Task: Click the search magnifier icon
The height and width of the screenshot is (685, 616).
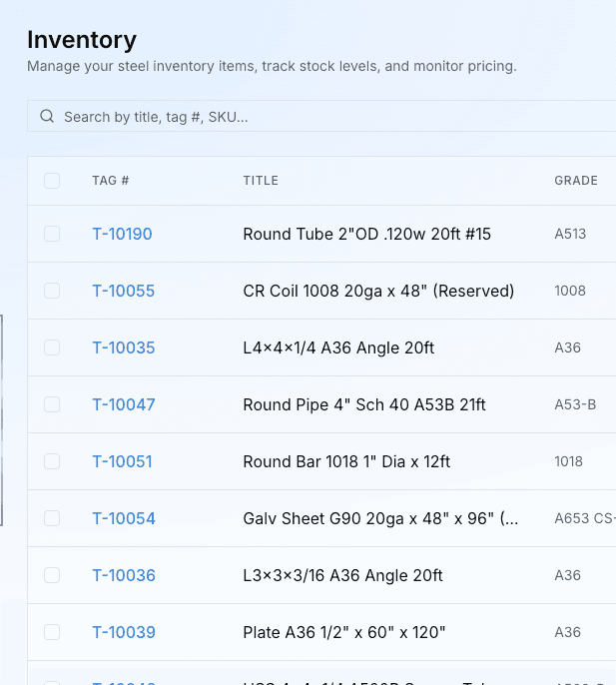Action: [47, 116]
